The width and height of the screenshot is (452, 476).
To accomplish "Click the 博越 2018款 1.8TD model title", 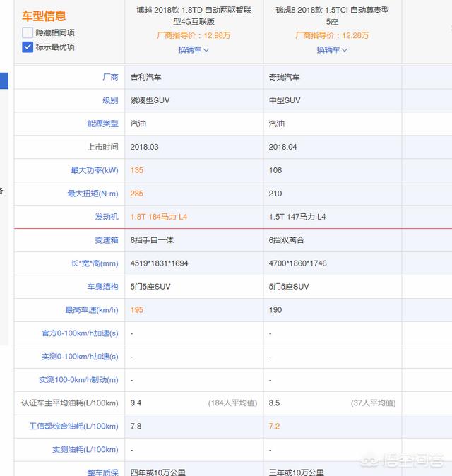I will point(194,16).
